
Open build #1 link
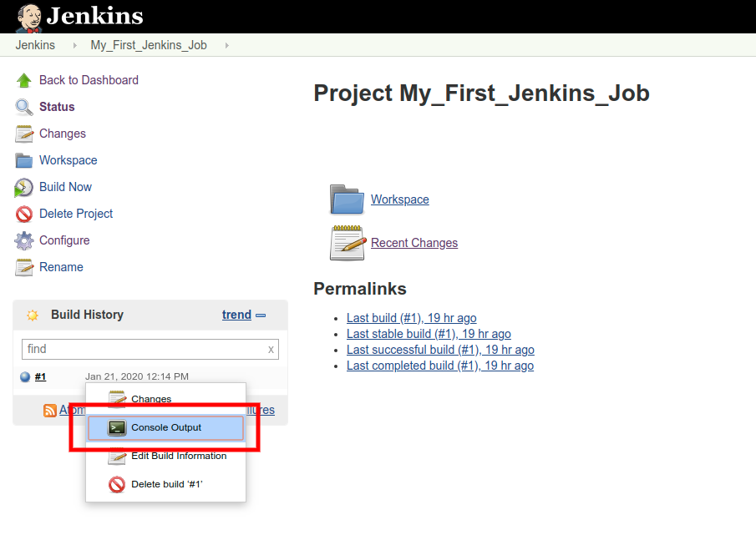40,377
